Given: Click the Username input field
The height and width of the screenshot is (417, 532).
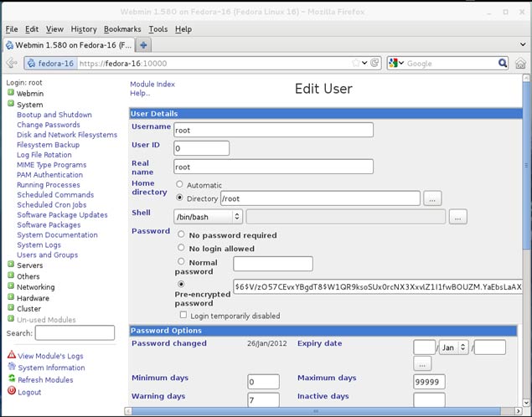Looking at the screenshot, I should pyautogui.click(x=273, y=130).
